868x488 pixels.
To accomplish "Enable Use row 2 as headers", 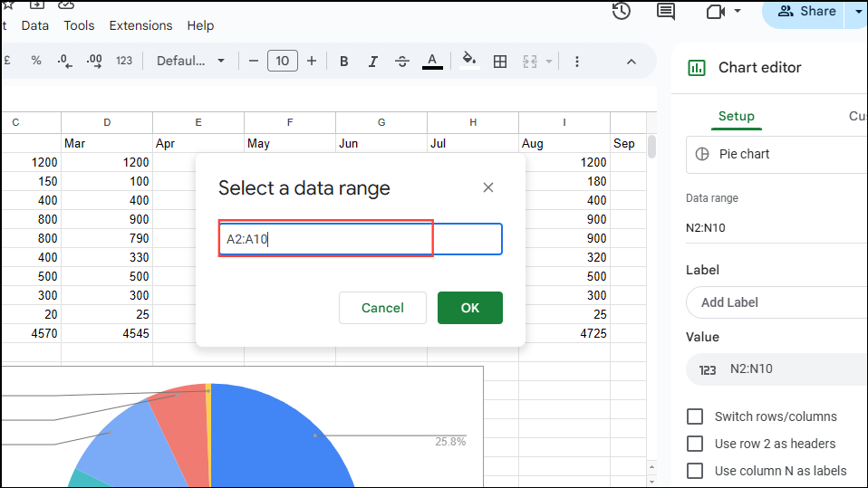I will tap(695, 444).
